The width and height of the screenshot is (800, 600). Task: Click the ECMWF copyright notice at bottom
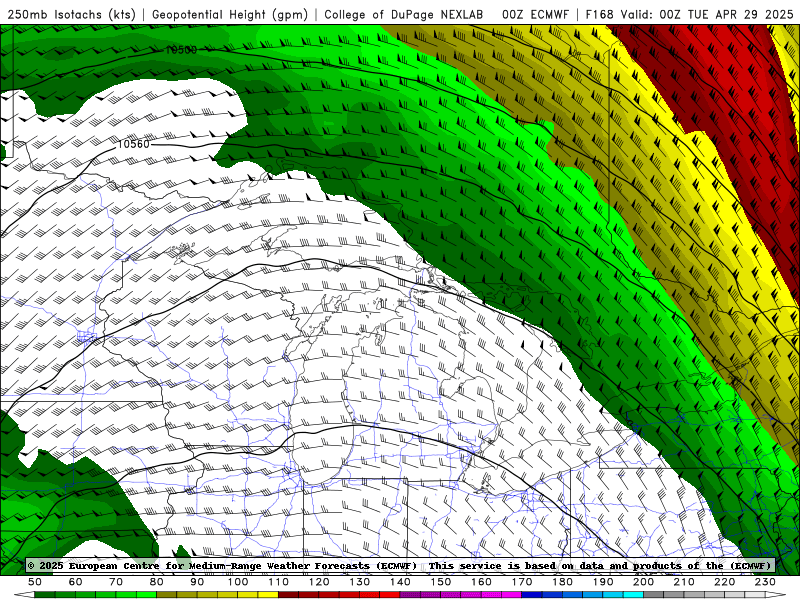click(399, 565)
